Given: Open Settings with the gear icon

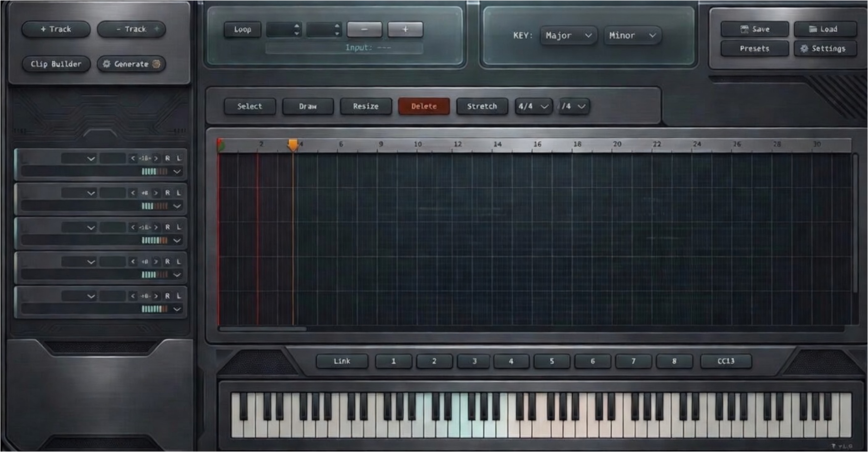Looking at the screenshot, I should (825, 49).
